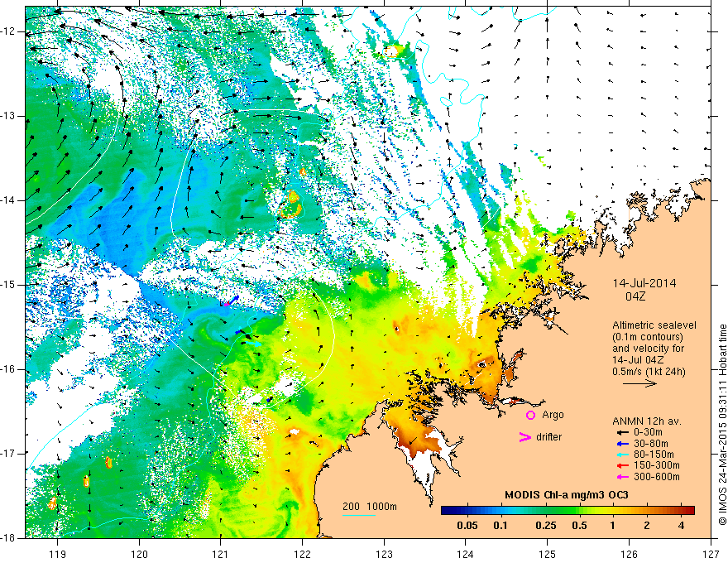Image resolution: width=728 pixels, height=563 pixels.
Task: Click the "Altimetric sealevel" caption line
Action: (x=654, y=325)
